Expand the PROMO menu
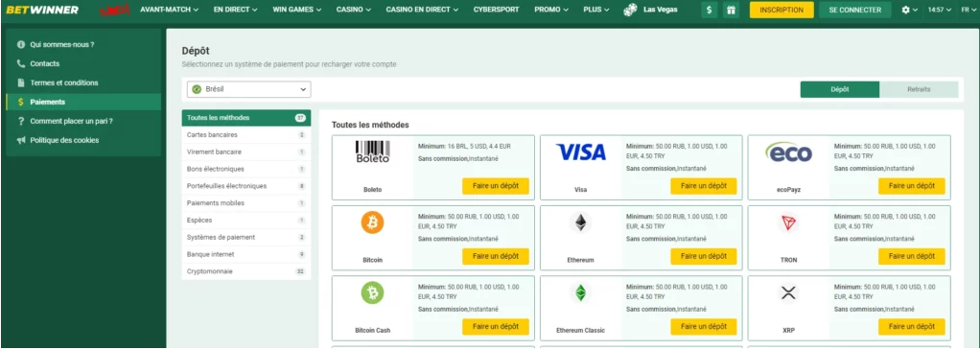 point(551,10)
